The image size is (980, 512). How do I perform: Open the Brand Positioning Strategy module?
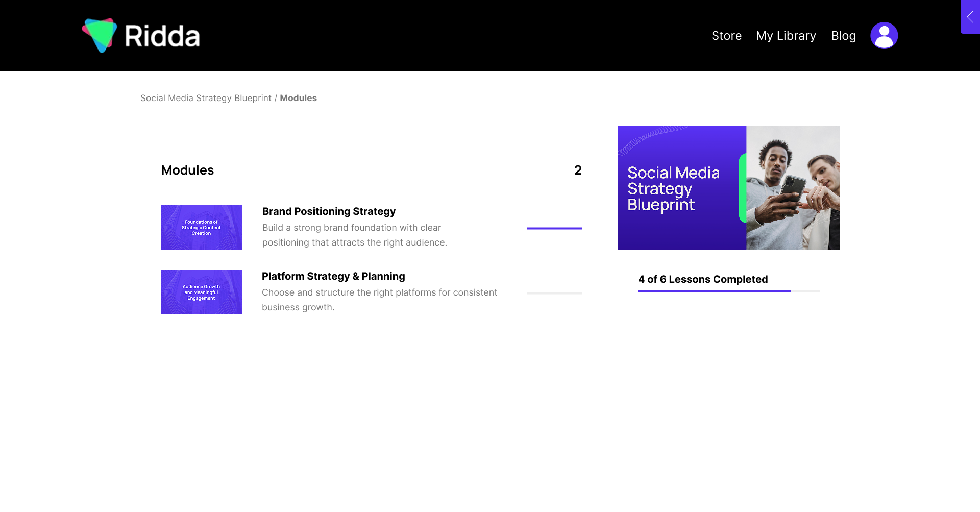pyautogui.click(x=329, y=211)
